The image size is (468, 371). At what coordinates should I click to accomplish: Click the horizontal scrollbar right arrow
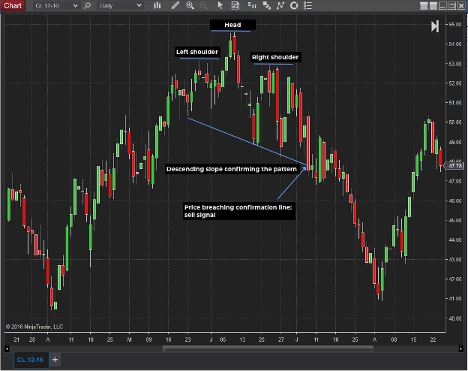point(461,349)
